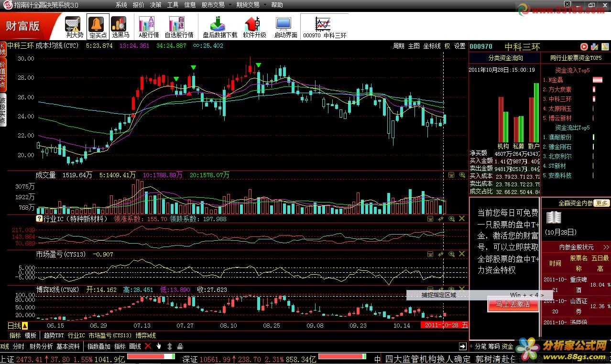The image size is (611, 364).
Task: Open 信息 menu
Action: [190, 5]
